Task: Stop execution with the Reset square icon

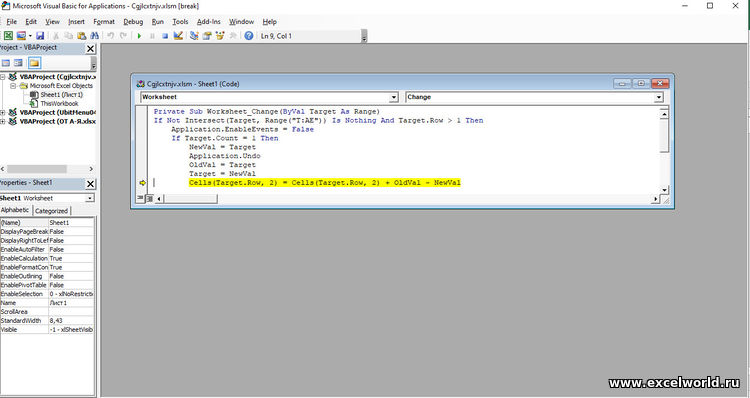Action: (x=165, y=36)
